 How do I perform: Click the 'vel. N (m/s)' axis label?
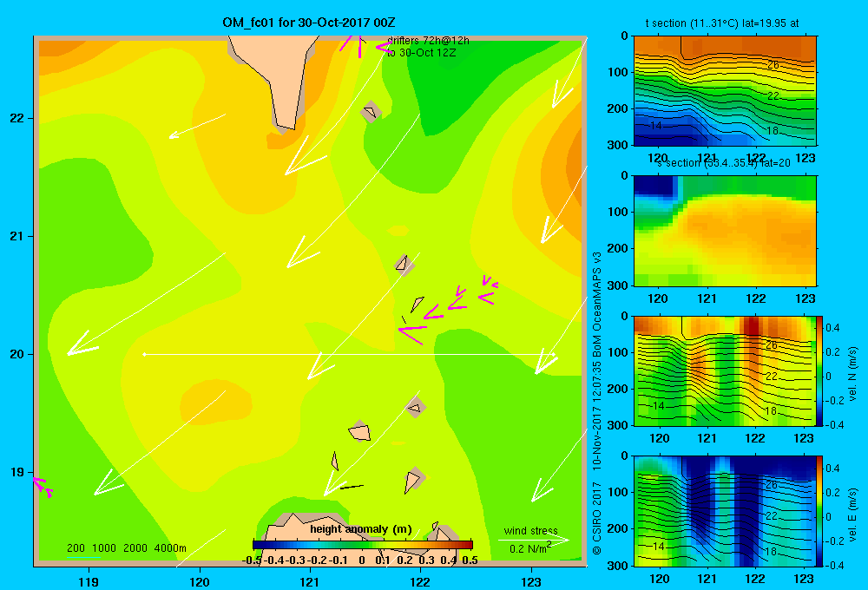(852, 374)
